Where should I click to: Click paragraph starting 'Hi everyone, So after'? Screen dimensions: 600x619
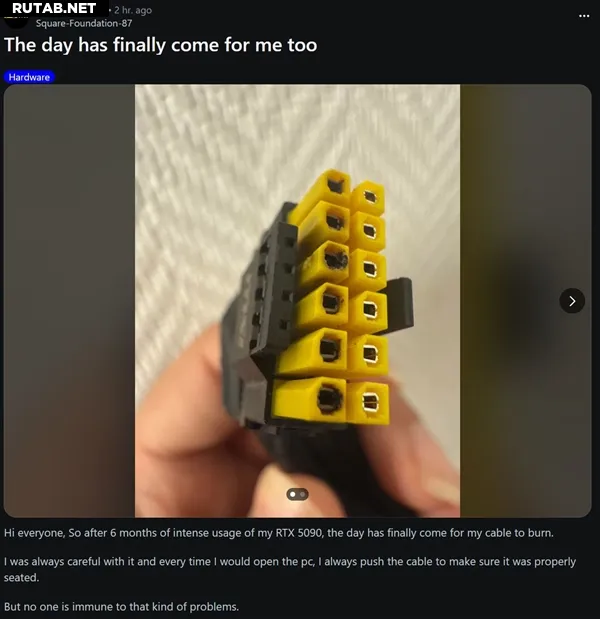[x=279, y=533]
